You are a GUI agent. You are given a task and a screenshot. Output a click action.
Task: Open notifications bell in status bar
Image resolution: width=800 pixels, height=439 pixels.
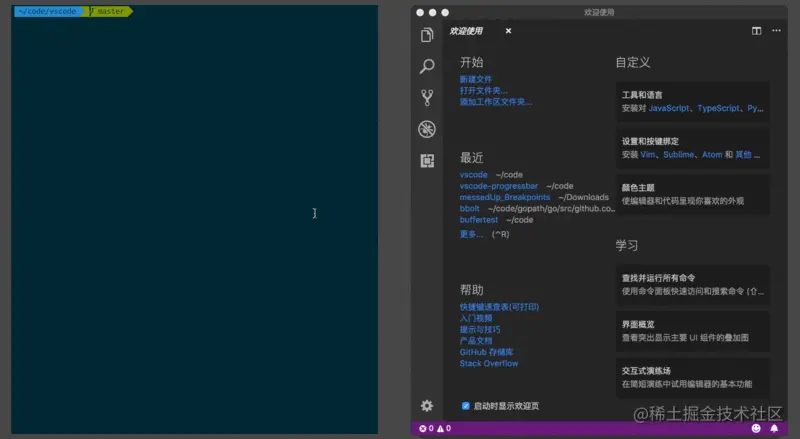pos(774,428)
